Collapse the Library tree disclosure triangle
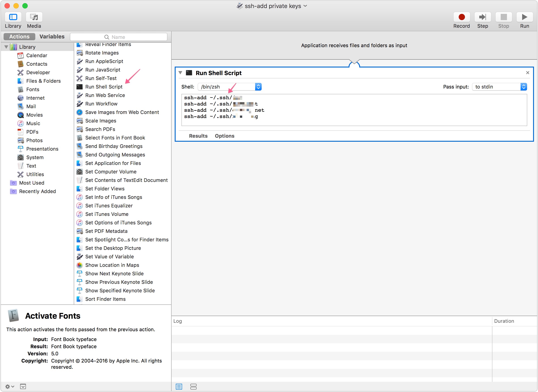538x392 pixels. (6, 47)
